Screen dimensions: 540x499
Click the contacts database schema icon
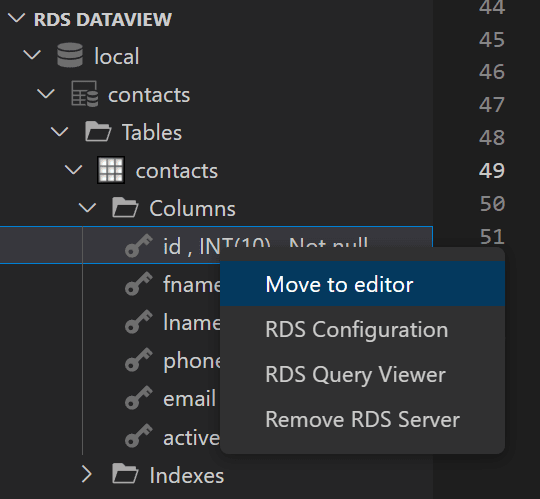tap(84, 94)
